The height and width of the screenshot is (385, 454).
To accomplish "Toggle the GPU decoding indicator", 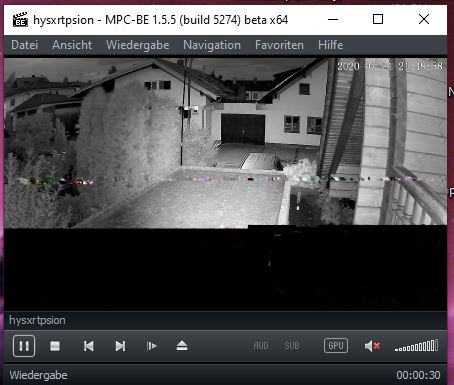I will (336, 346).
